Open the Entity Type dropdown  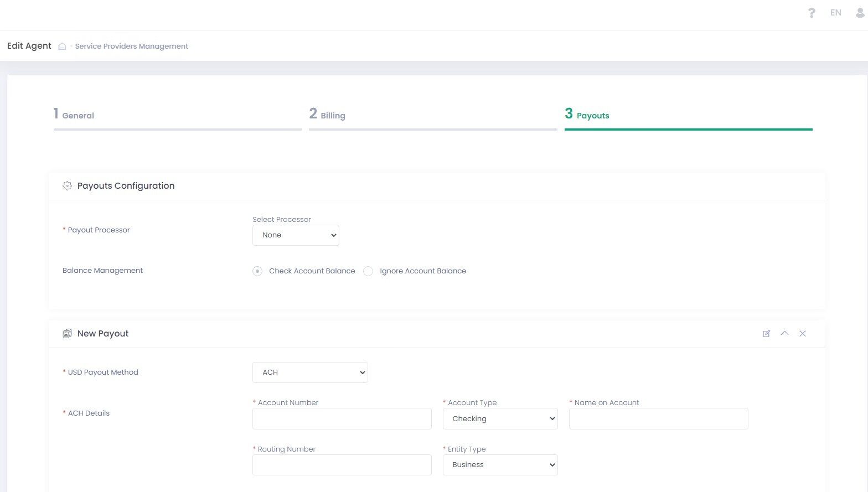pos(500,465)
